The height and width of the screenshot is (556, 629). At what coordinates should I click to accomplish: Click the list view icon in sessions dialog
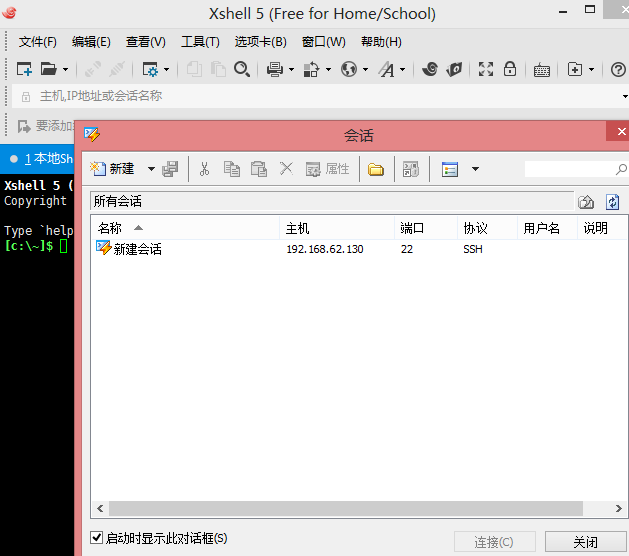450,169
